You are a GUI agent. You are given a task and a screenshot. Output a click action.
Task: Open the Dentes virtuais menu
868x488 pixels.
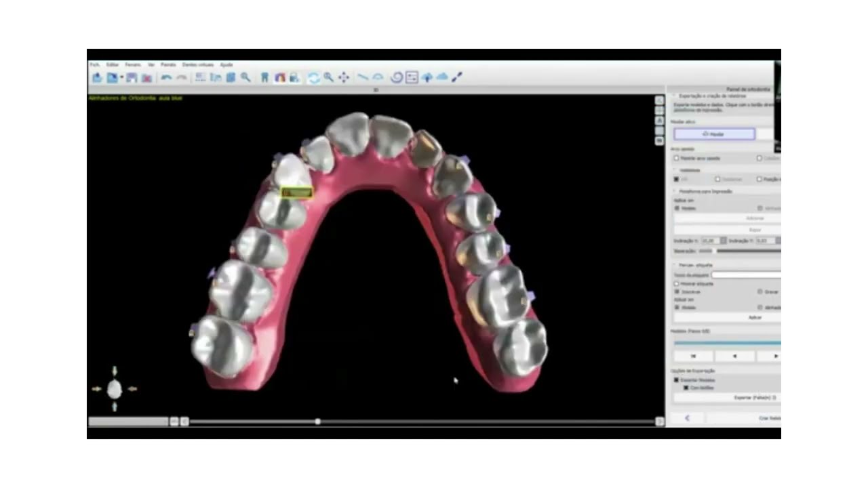(x=198, y=65)
